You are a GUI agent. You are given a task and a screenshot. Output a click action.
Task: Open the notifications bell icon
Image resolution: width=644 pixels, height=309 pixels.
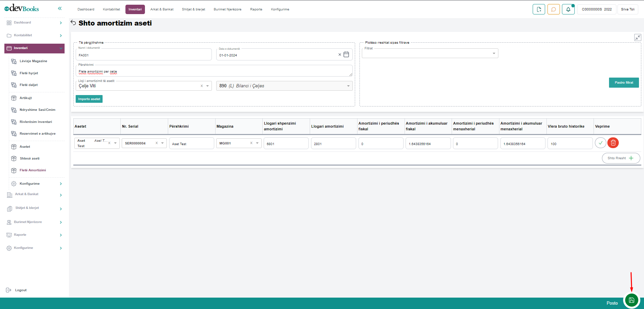[568, 9]
